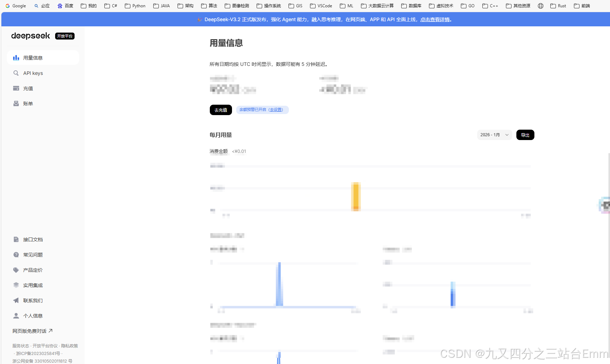Click the bill icon beside 账单
Screen dimensions: 610x364
click(x=16, y=104)
